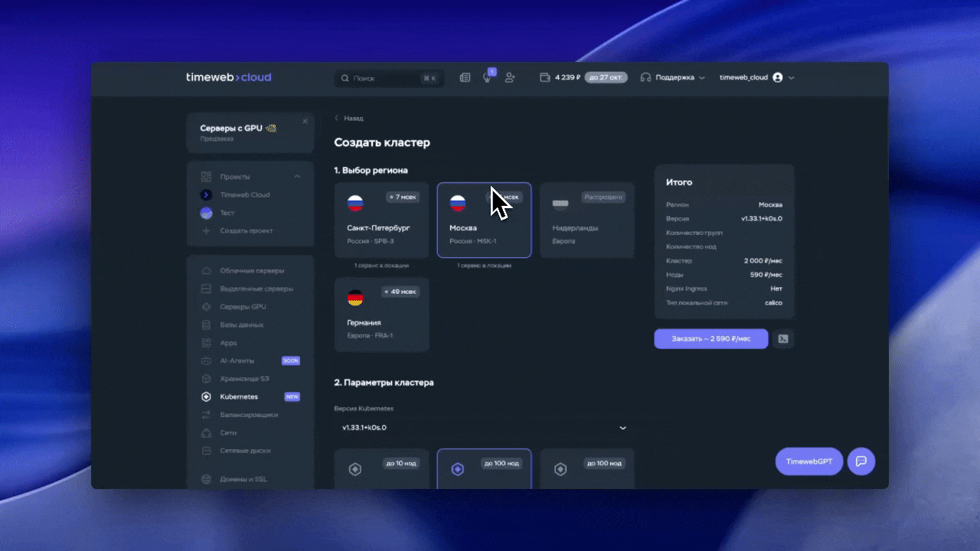Viewport: 980px width, 551px height.
Task: Click the v1.33.1+k0s.0 value in Итого
Action: [x=762, y=219]
